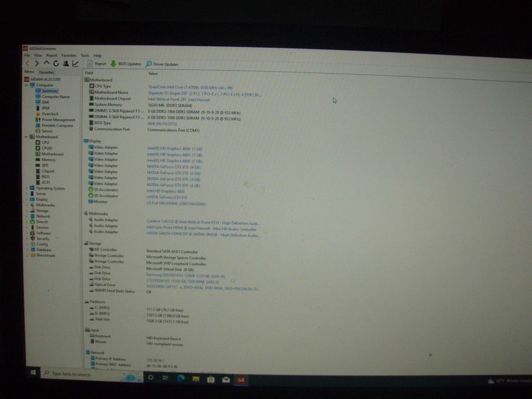The height and width of the screenshot is (399, 532).
Task: Expand the Operating System tree node
Action: pyautogui.click(x=26, y=188)
